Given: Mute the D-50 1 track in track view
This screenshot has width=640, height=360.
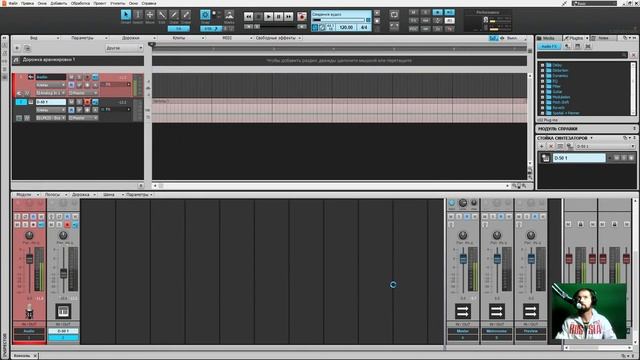Looking at the screenshot, I should tap(71, 102).
